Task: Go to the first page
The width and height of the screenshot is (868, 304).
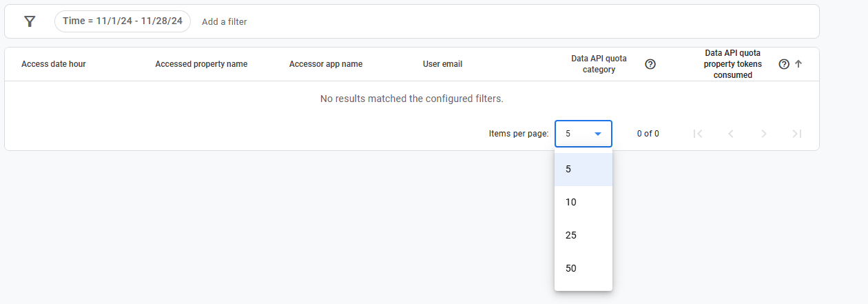Action: [698, 134]
